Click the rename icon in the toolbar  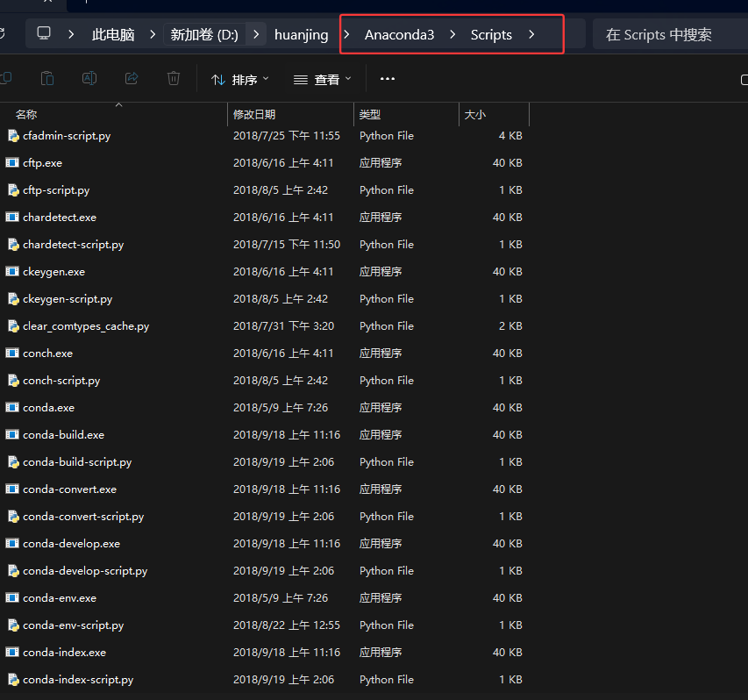click(89, 78)
